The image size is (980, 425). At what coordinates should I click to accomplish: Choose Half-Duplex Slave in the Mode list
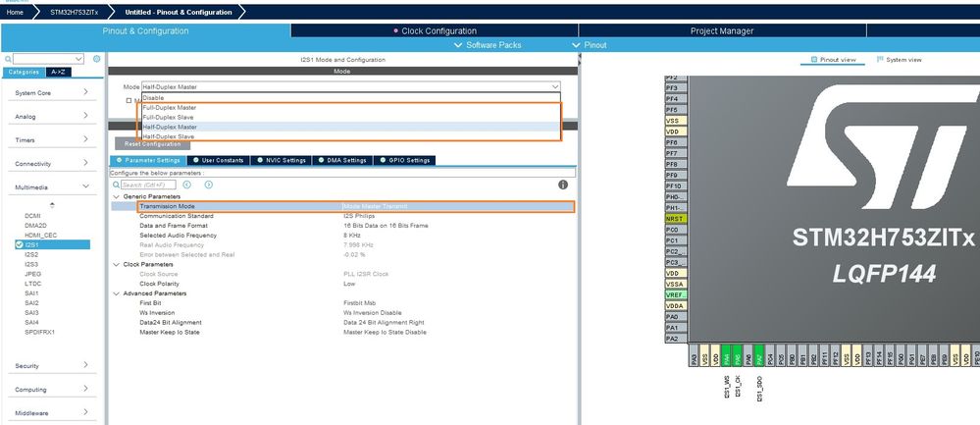point(350,136)
